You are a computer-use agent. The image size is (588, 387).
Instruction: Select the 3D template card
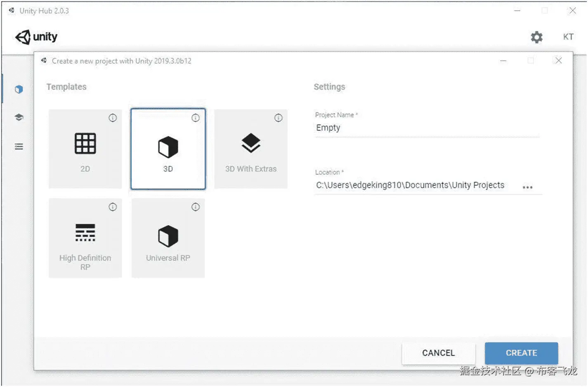168,149
